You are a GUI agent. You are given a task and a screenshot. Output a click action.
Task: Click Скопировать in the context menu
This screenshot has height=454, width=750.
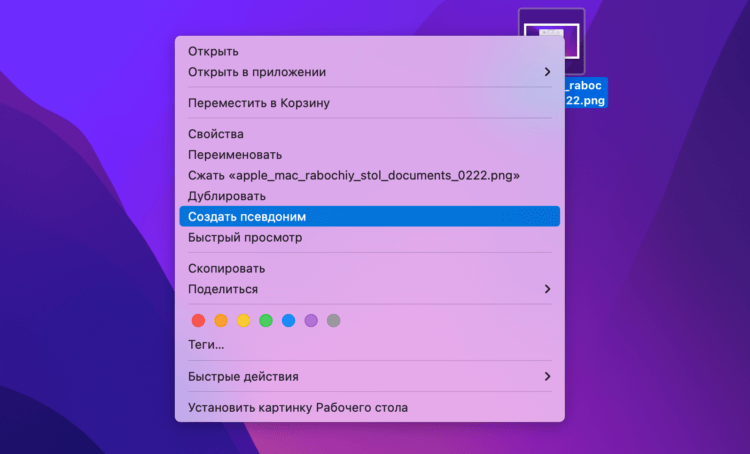[x=369, y=268]
